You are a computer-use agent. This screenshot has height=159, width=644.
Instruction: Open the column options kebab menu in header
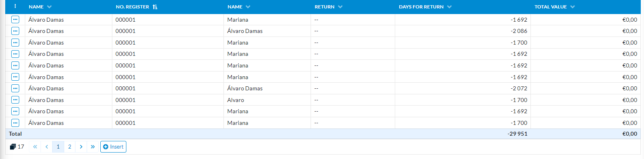coord(15,6)
